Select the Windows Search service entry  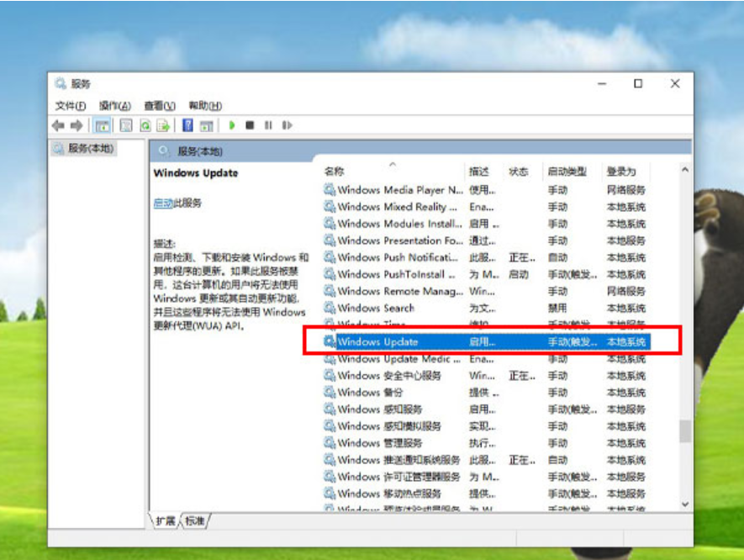(x=378, y=309)
